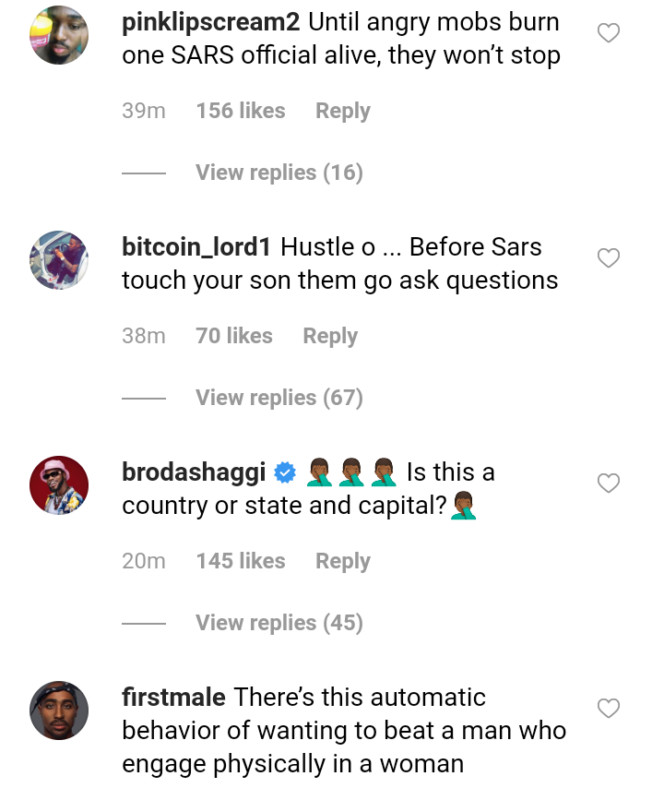Screen dimensions: 664x812
Task: Tap brodashaggi's profile avatar
Action: [x=59, y=485]
